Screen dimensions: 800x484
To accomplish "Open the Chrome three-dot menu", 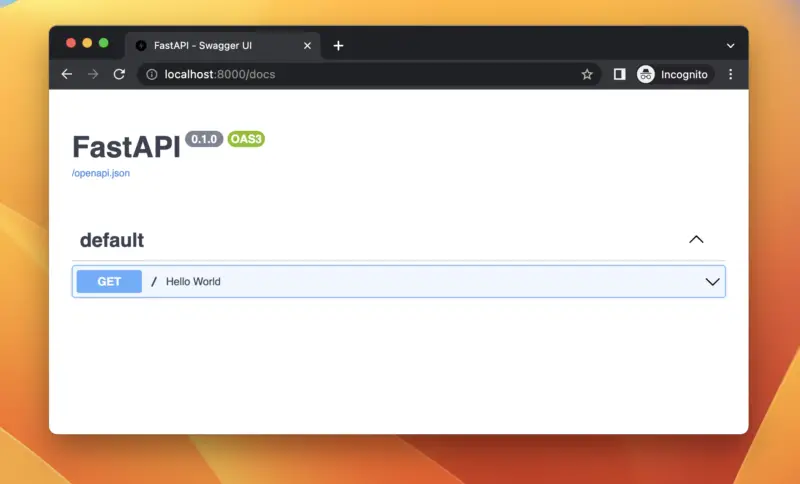I will click(x=731, y=74).
